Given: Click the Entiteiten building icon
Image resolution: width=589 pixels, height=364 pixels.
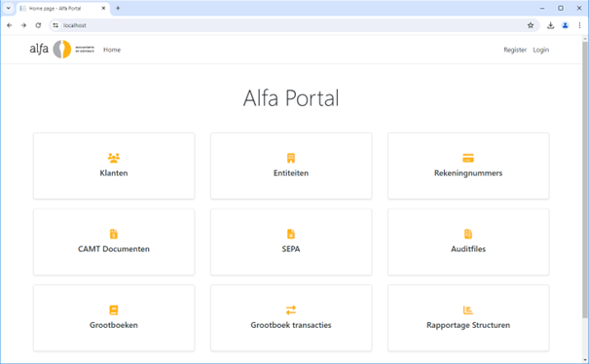Looking at the screenshot, I should [291, 158].
